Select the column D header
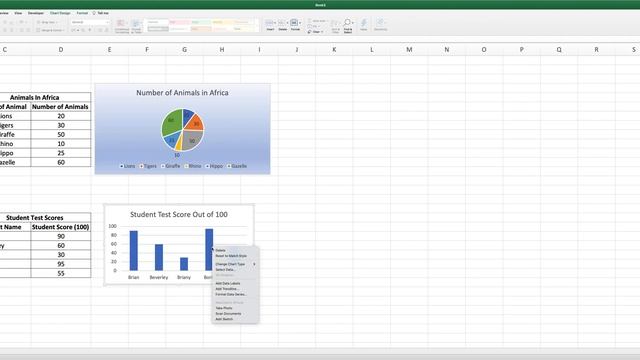This screenshot has width=640, height=360. click(61, 49)
